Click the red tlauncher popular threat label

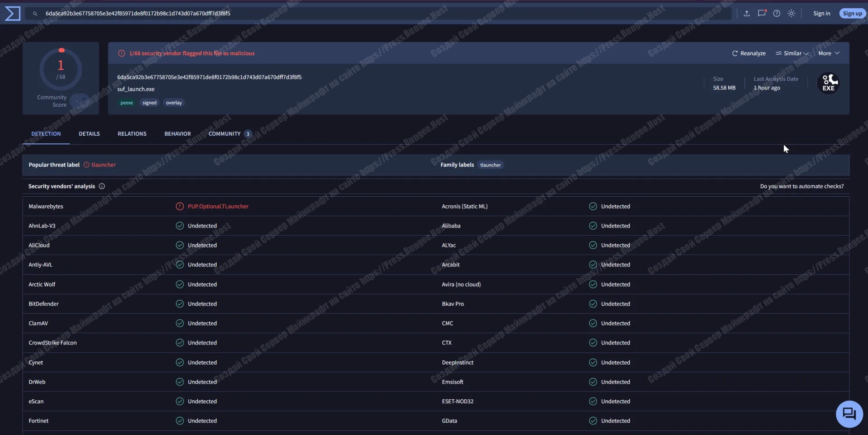[104, 165]
